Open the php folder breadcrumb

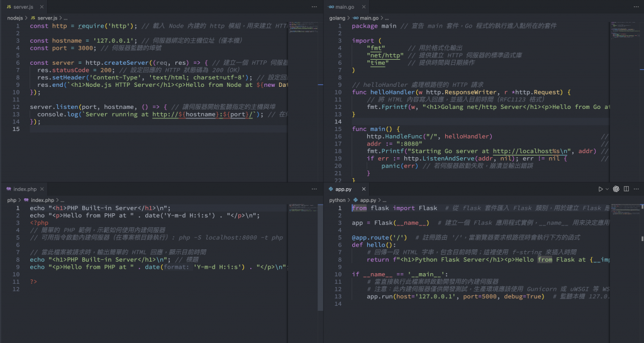point(11,200)
